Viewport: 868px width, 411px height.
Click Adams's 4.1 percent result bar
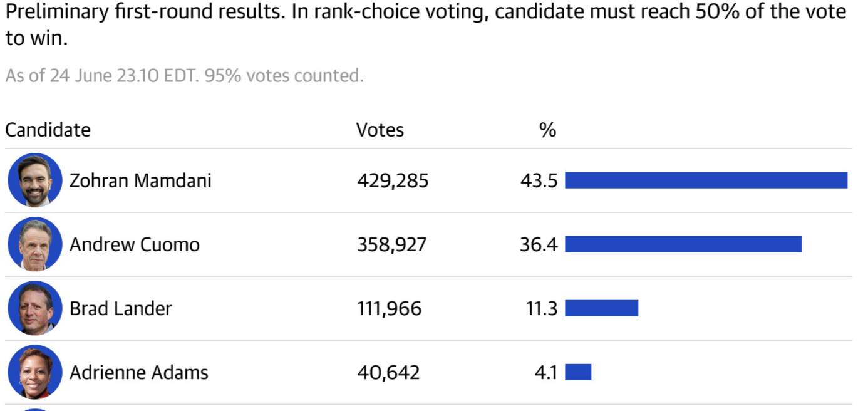578,372
